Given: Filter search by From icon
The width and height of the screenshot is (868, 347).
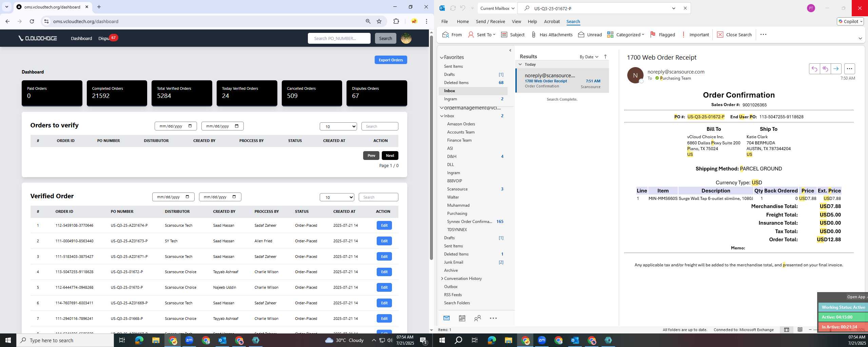Looking at the screenshot, I should pyautogui.click(x=452, y=35).
